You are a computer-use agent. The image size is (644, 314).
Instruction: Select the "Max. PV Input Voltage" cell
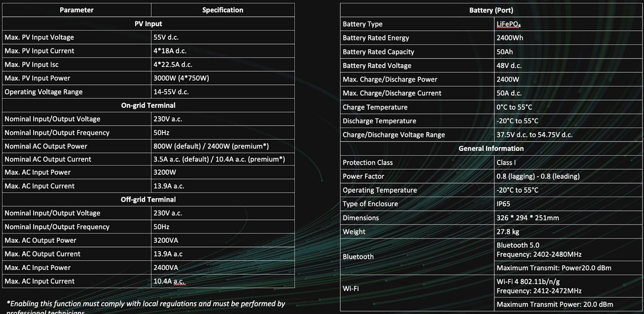tap(39, 37)
